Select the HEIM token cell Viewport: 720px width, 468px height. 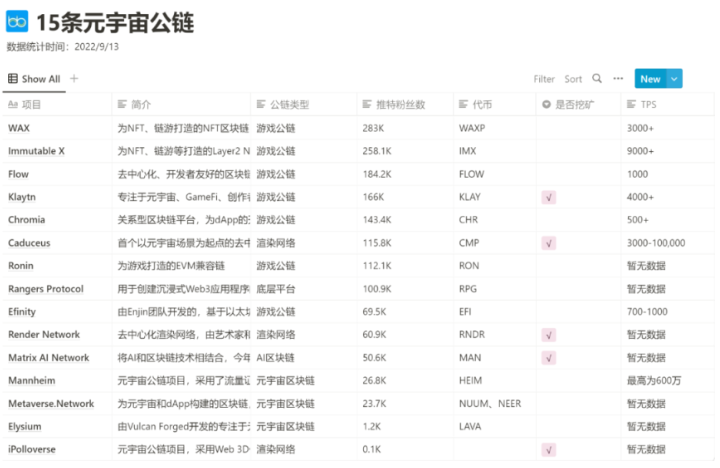[x=495, y=381]
